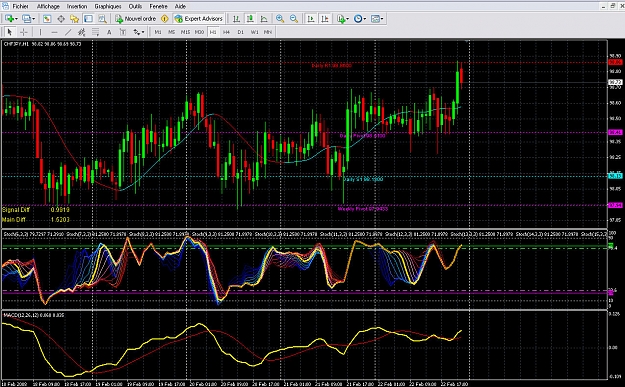Open the Graphiques menu
Viewport: 625px width, 387px height.
point(108,6)
